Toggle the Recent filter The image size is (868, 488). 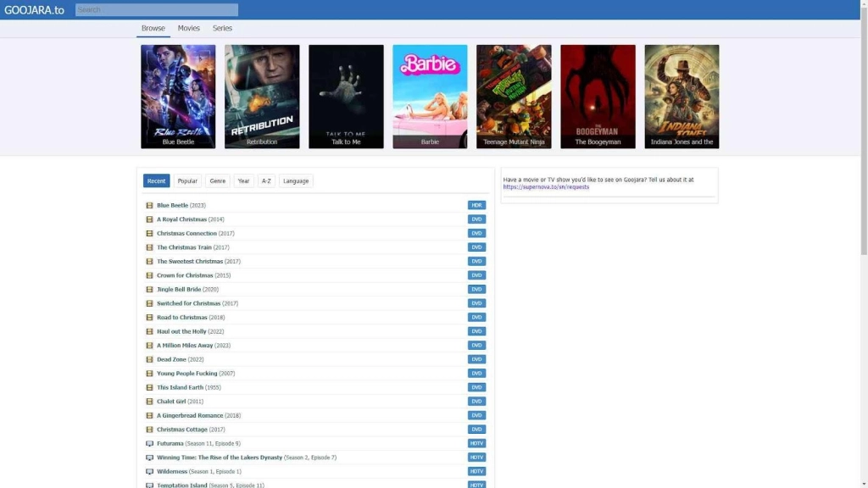(156, 180)
